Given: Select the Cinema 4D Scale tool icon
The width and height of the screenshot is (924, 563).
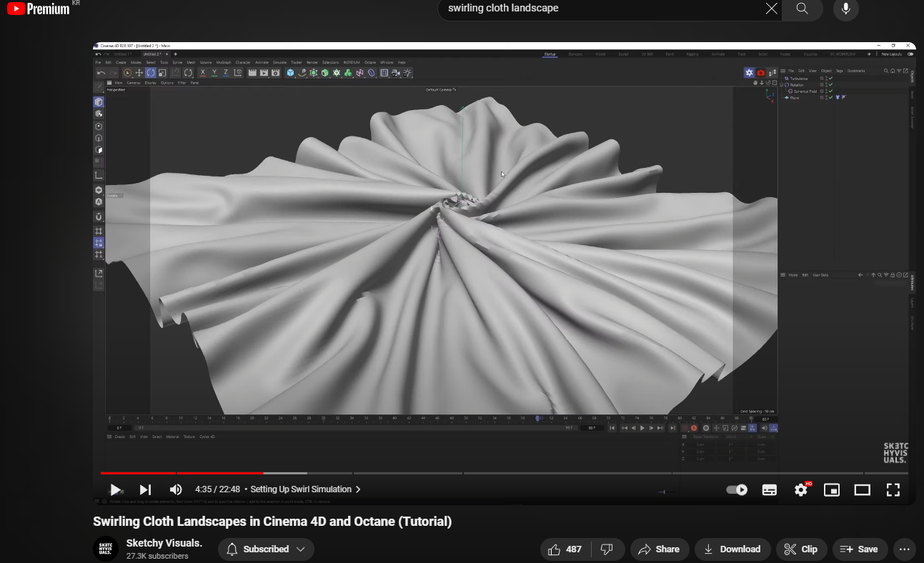Looking at the screenshot, I should (x=162, y=73).
